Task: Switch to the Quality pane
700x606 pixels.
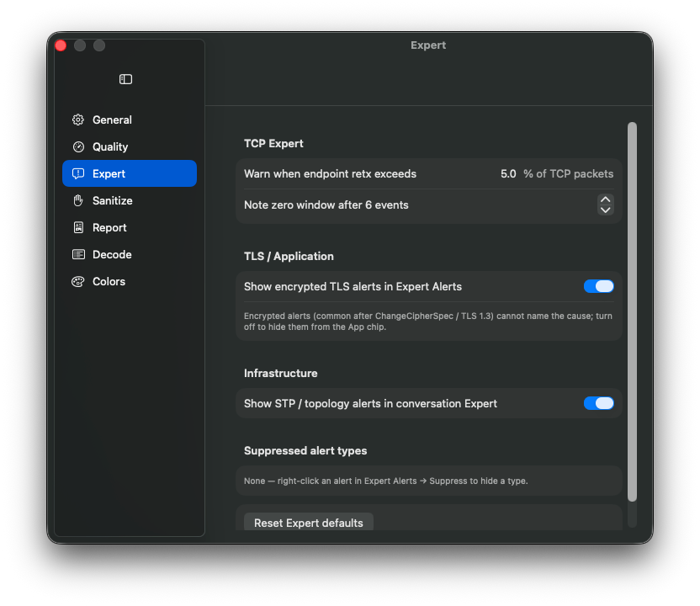Action: coord(130,146)
